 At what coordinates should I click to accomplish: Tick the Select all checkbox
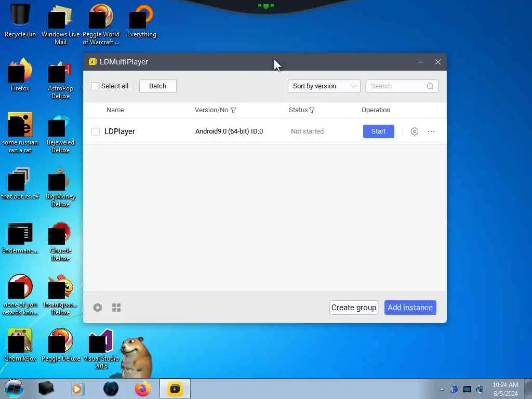pos(95,86)
